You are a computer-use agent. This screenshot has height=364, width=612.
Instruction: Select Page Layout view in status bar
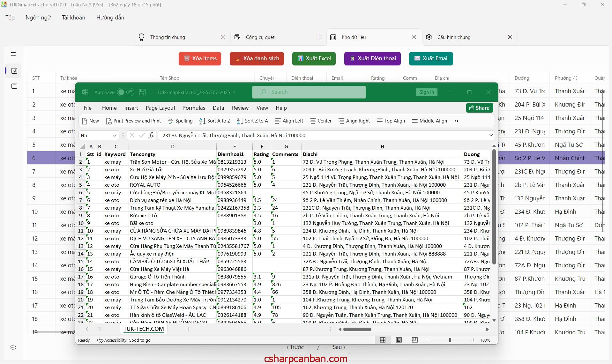tap(399, 340)
